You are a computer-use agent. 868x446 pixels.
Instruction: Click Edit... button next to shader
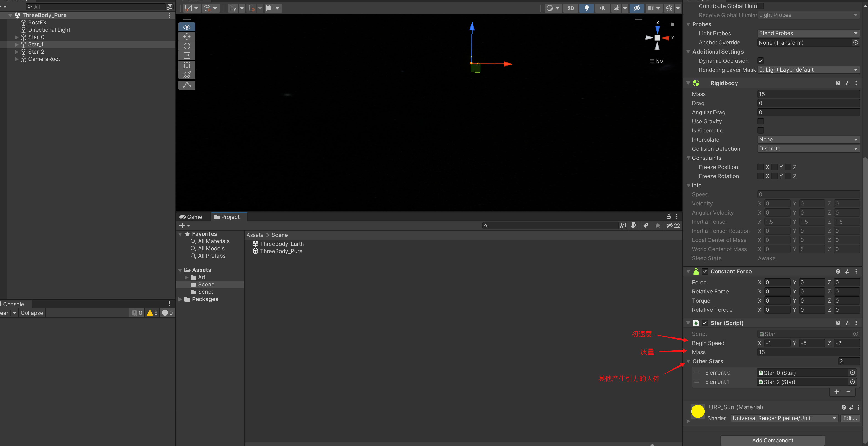coord(850,418)
